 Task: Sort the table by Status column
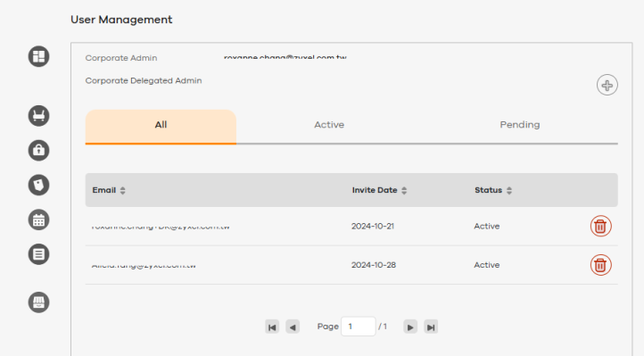click(509, 191)
